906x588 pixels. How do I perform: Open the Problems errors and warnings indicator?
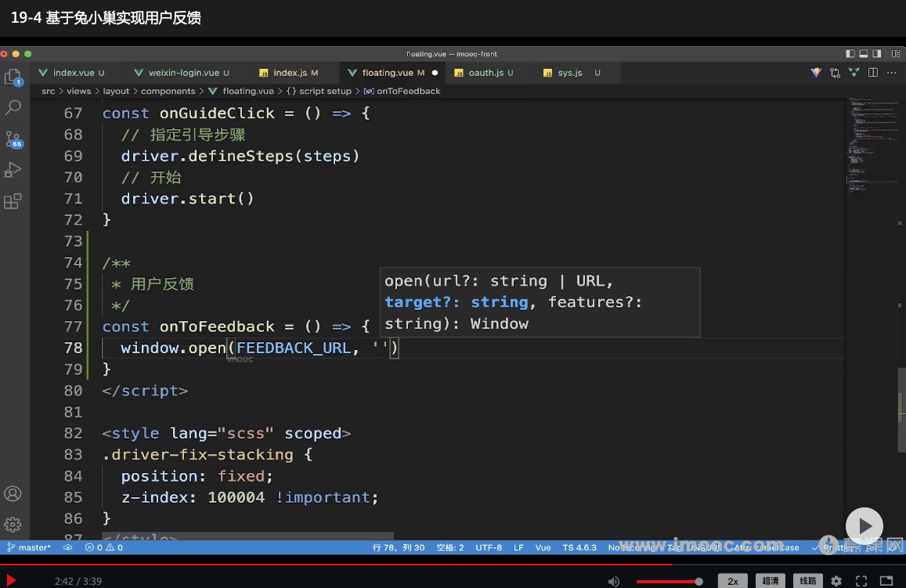[104, 547]
